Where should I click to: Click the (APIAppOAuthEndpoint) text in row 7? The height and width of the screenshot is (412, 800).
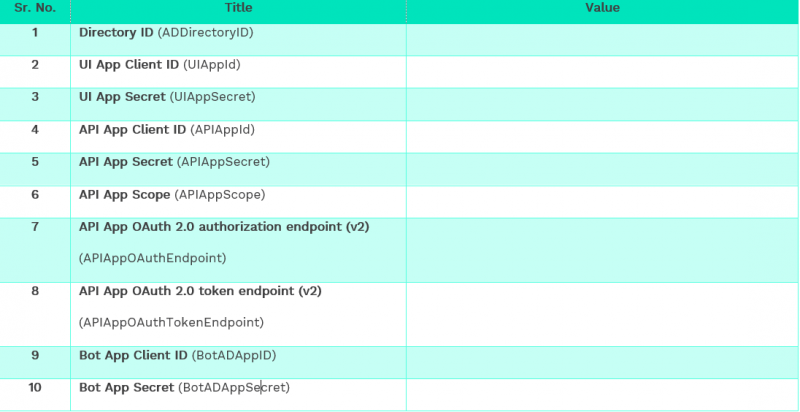coord(152,259)
